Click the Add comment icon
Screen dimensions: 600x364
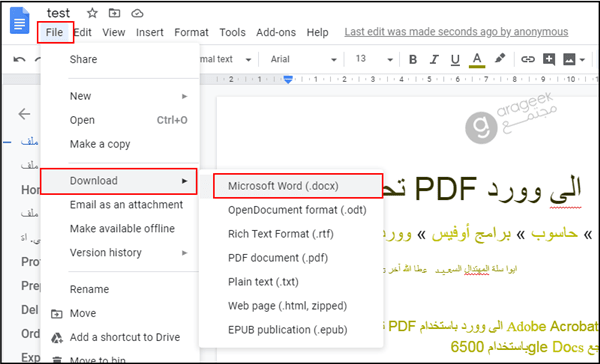point(549,59)
